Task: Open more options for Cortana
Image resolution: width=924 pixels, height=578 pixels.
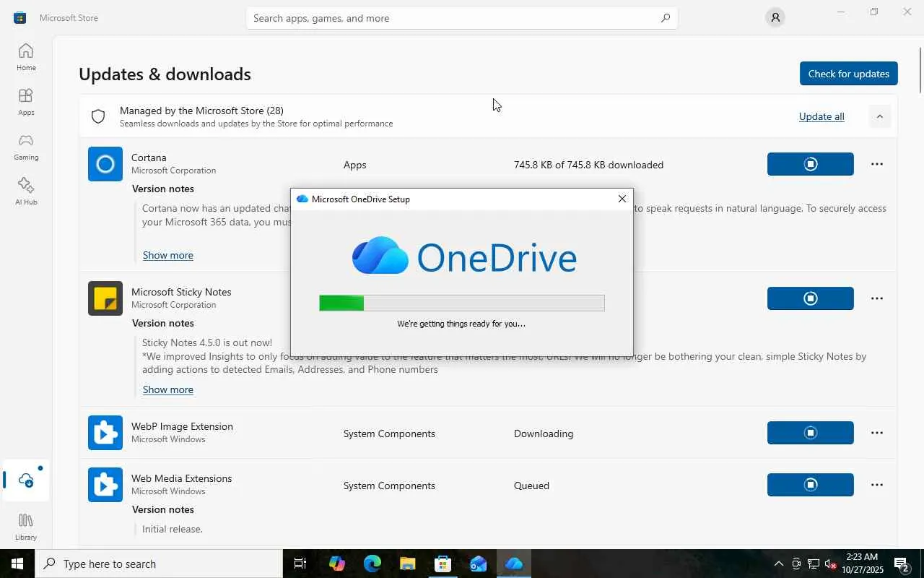Action: click(877, 164)
